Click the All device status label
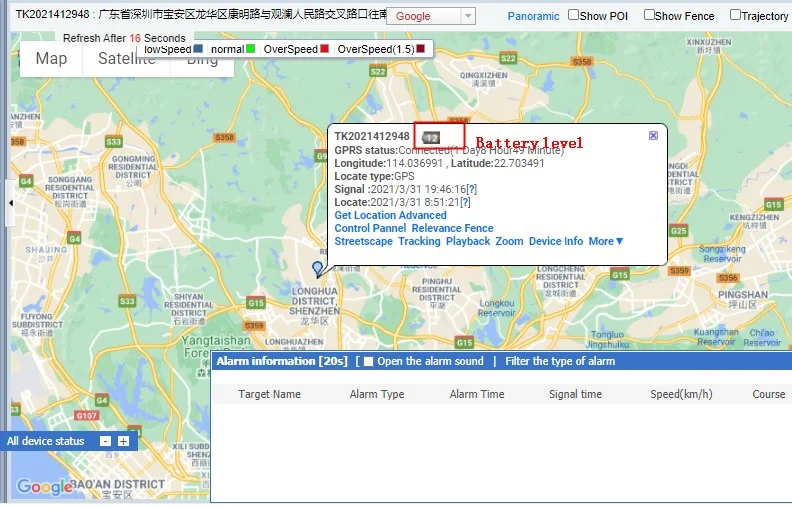 click(45, 441)
